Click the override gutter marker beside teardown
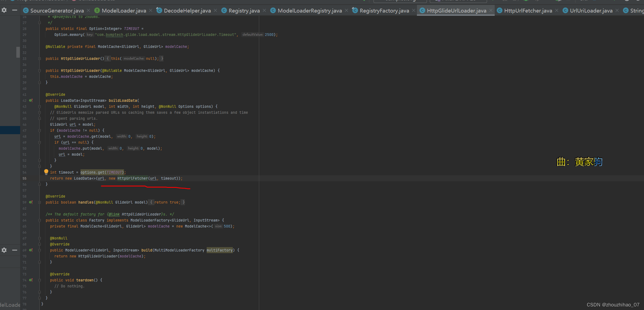 [x=31, y=280]
